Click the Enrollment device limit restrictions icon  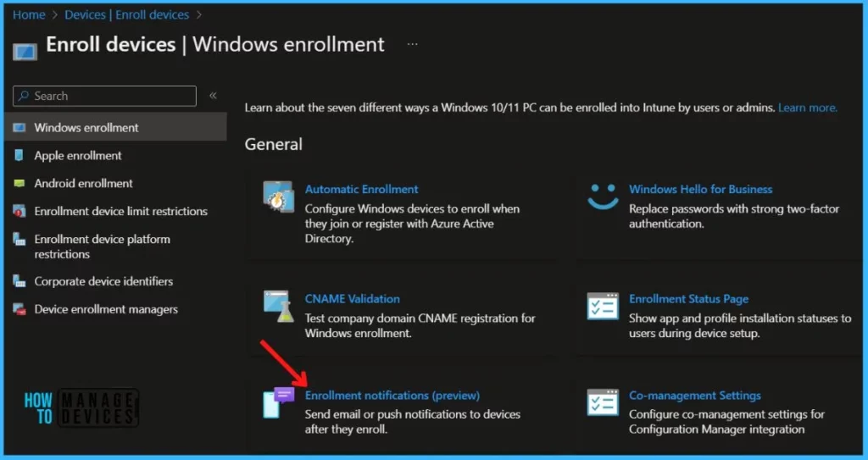[19, 211]
